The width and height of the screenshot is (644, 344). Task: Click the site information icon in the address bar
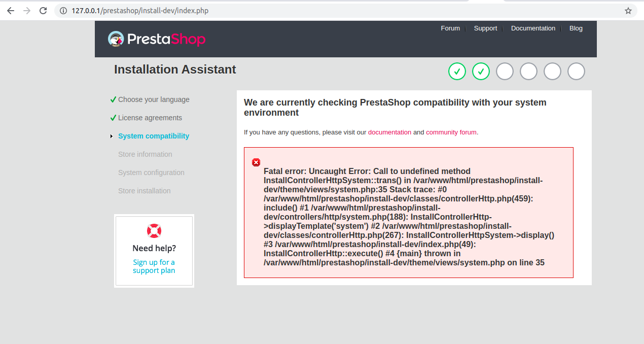(x=63, y=11)
